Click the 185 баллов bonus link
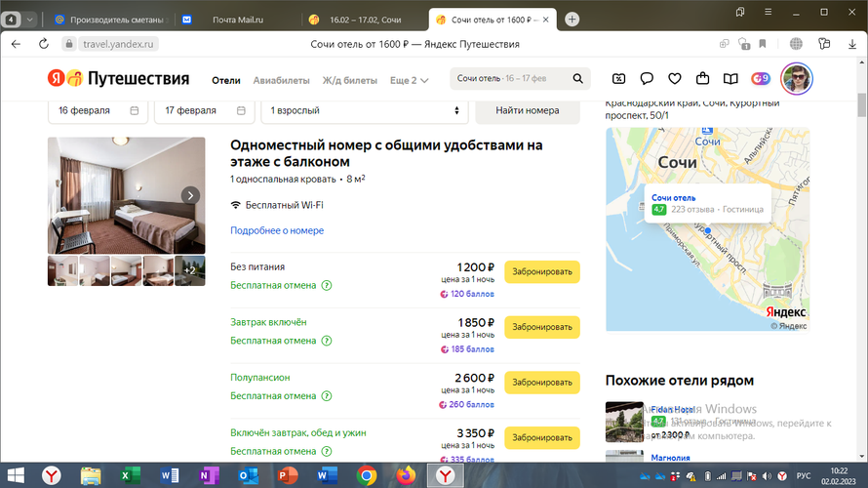The image size is (868, 488). click(x=467, y=349)
